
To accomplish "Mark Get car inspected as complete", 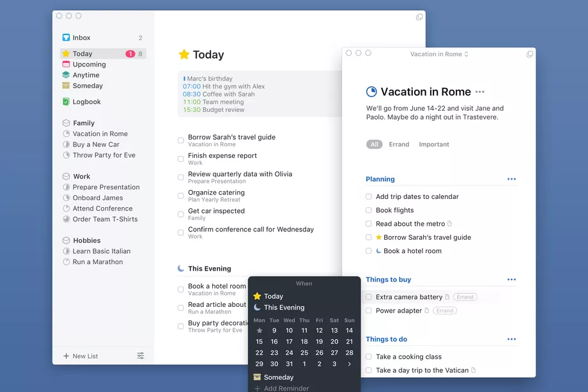I will (x=181, y=214).
